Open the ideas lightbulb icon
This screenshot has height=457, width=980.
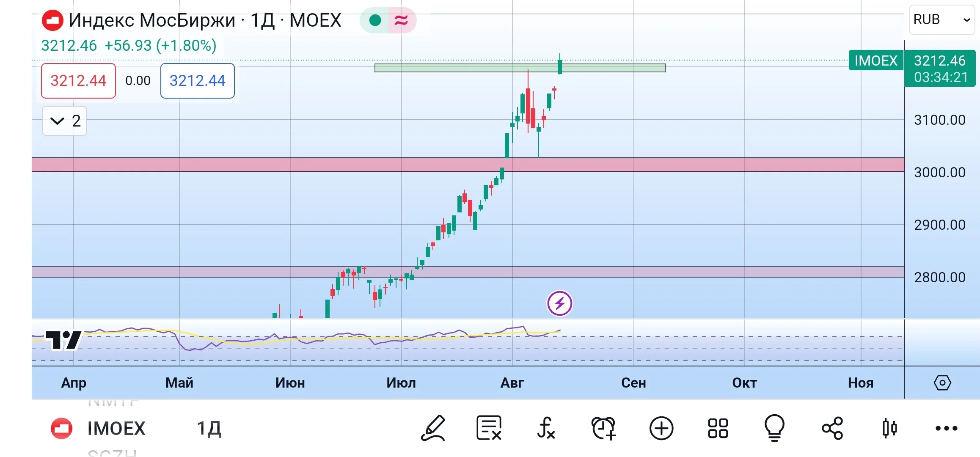[x=774, y=428]
